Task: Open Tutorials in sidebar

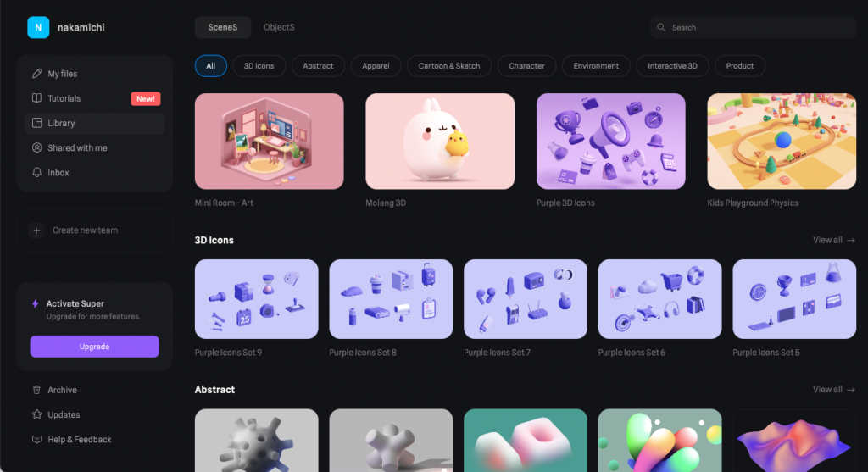Action: click(x=95, y=98)
